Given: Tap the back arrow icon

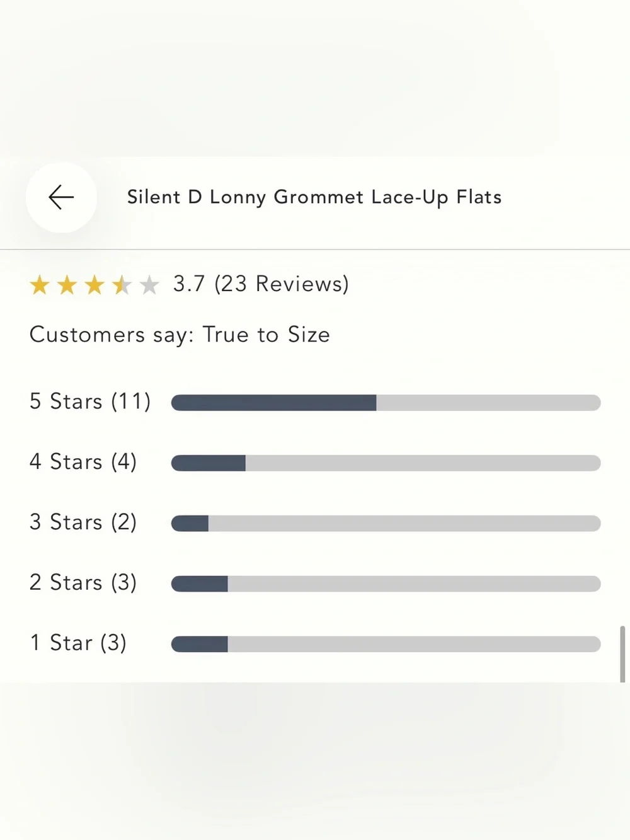Looking at the screenshot, I should pyautogui.click(x=61, y=197).
